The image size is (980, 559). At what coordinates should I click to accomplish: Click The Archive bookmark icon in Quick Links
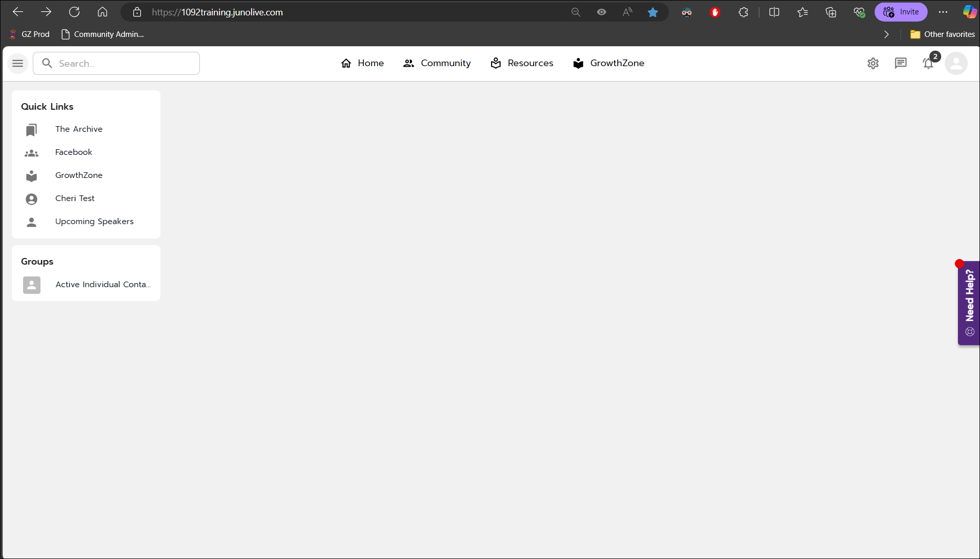click(31, 130)
